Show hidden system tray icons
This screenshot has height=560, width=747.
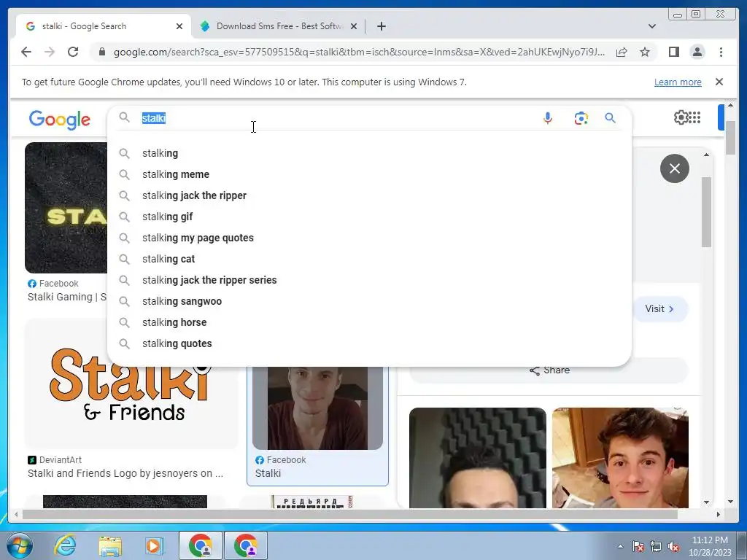620,546
